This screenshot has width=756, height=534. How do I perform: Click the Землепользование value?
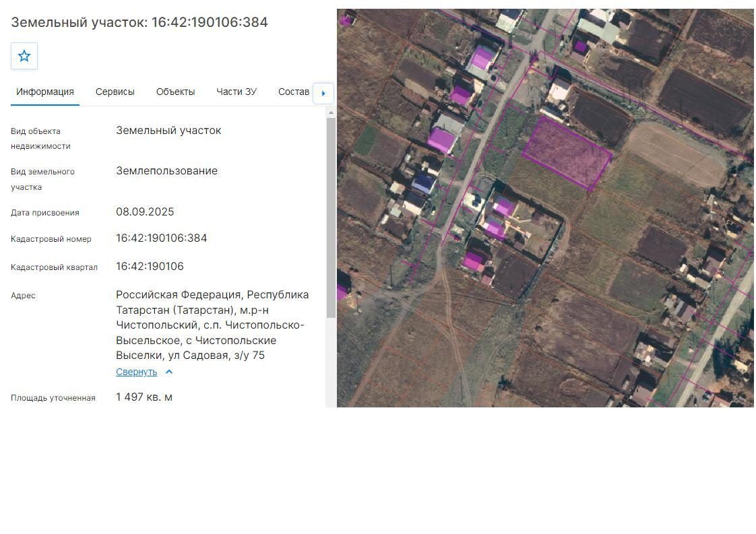[167, 171]
